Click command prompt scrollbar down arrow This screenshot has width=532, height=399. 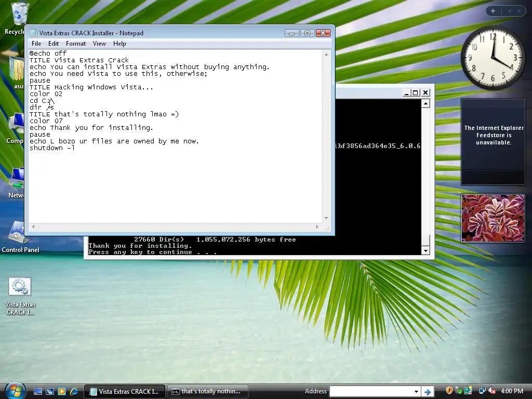425,251
